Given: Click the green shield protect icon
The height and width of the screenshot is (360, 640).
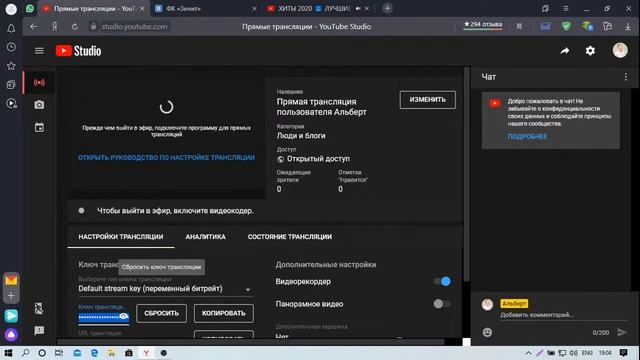Looking at the screenshot, I should click(x=566, y=27).
